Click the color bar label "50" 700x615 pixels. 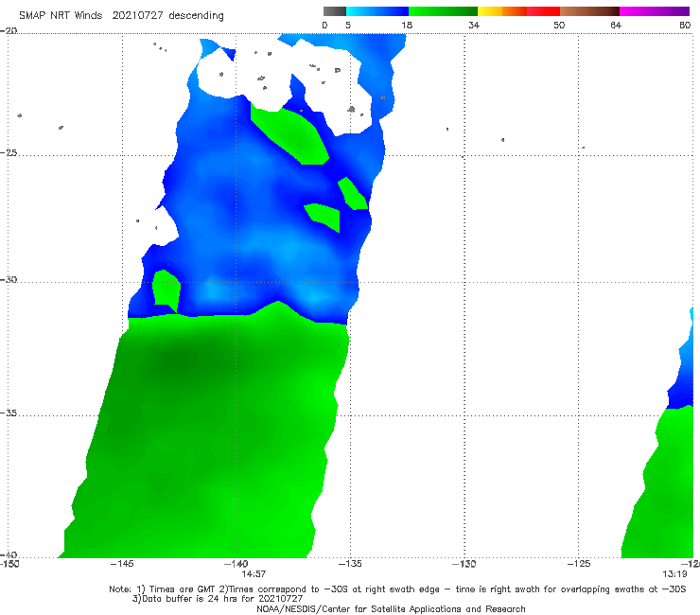(559, 26)
